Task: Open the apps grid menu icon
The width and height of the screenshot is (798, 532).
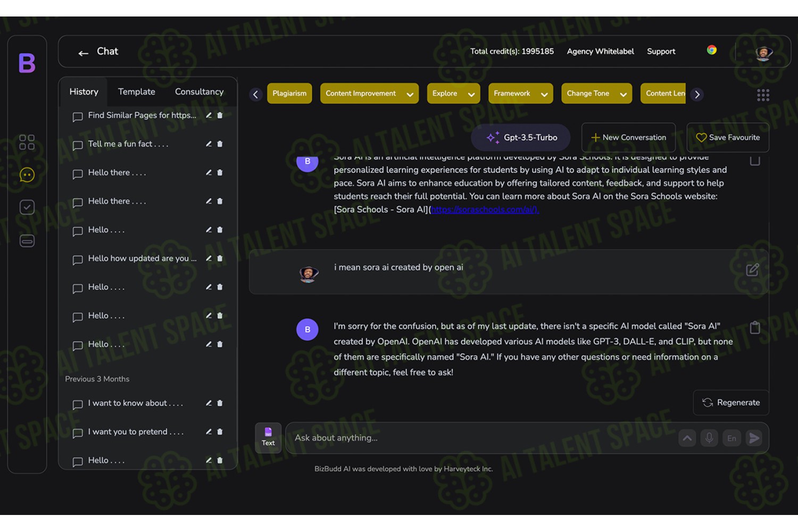Action: click(763, 95)
